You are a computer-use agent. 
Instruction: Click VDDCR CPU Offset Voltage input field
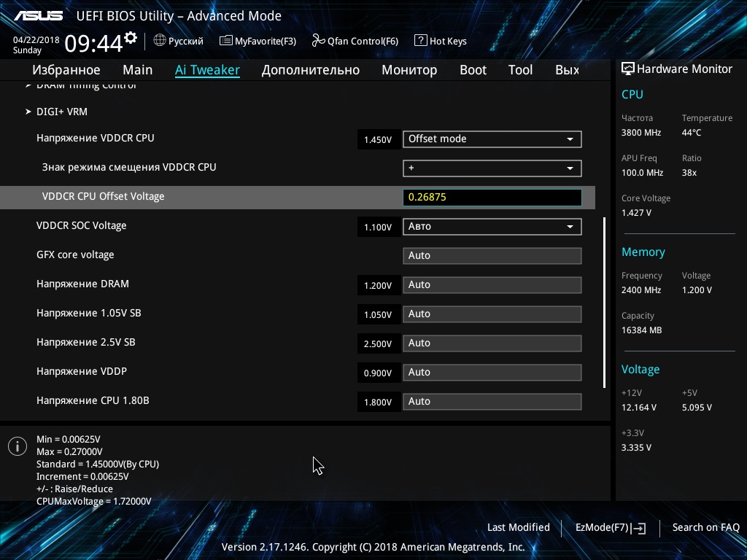point(492,198)
